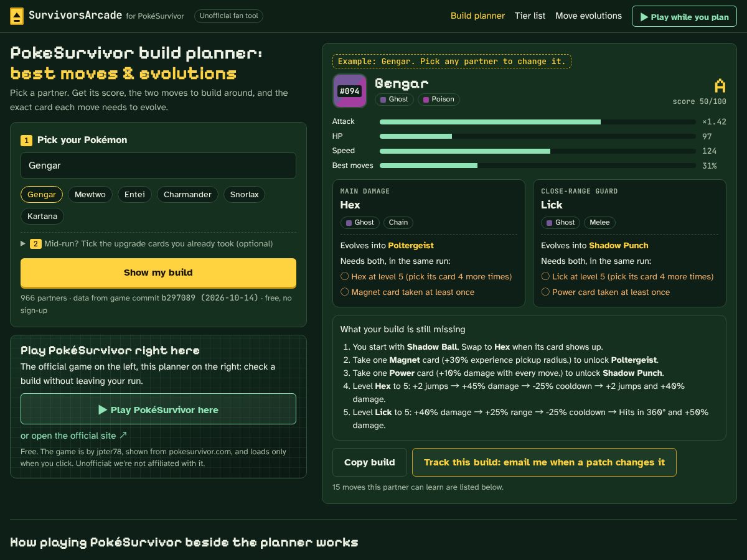Click the SurvivorsArcade logo icon
Viewport: 747px width, 560px height.
(17, 16)
